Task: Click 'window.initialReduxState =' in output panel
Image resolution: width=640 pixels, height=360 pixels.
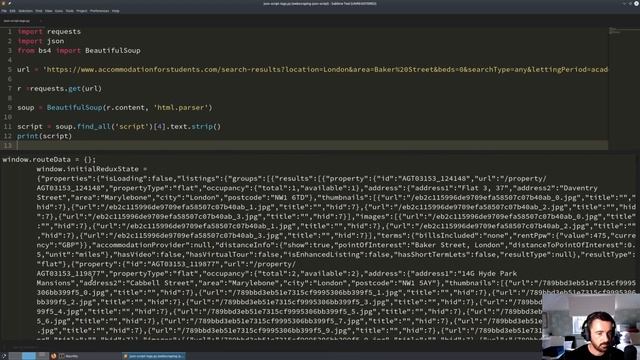Action: point(92,169)
